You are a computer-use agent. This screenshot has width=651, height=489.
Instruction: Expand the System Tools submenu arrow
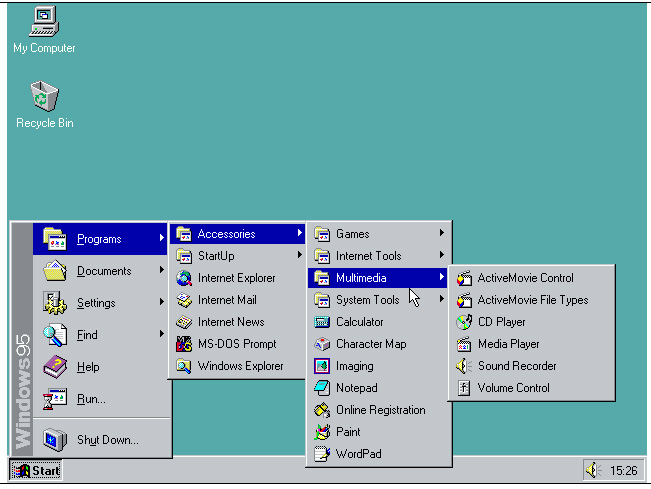442,299
